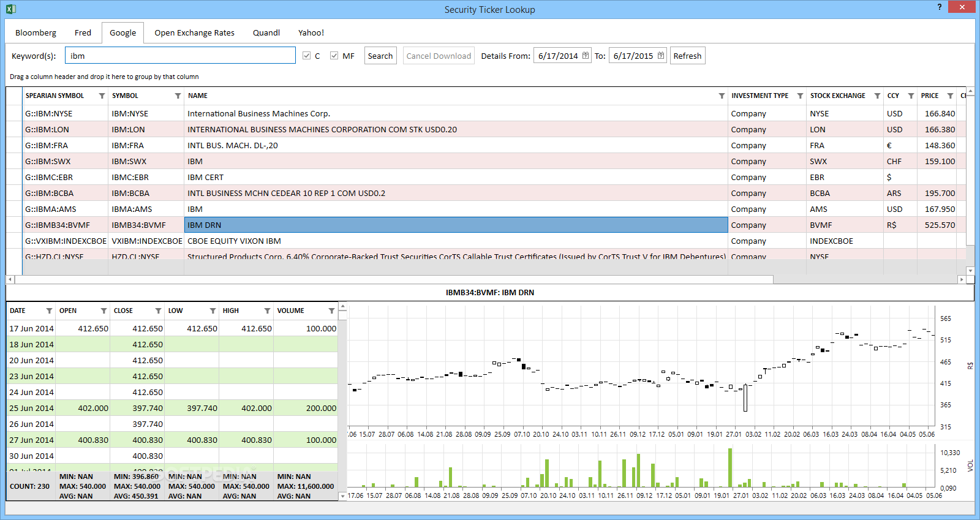Click the 525.570 price cell

937,225
